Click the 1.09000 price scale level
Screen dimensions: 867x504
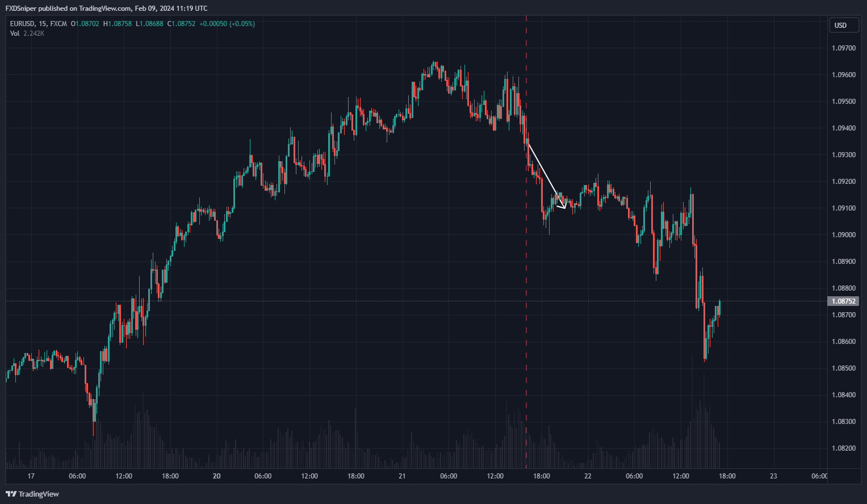point(843,235)
